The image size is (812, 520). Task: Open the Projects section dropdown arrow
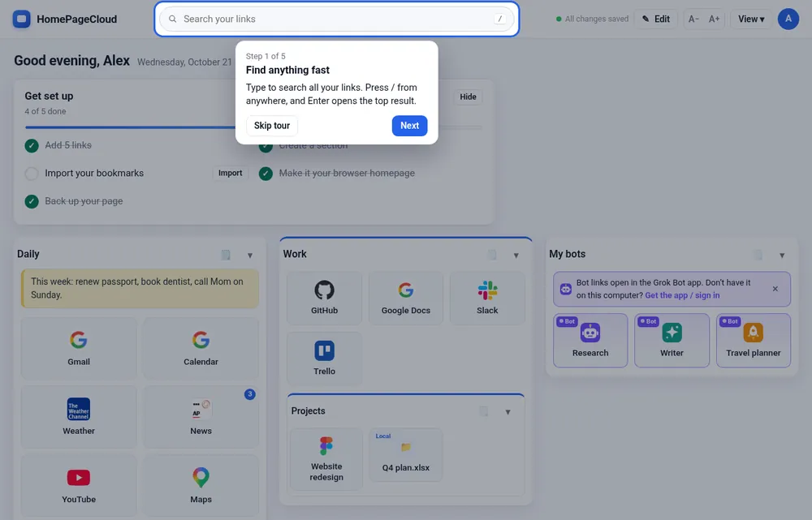(508, 412)
